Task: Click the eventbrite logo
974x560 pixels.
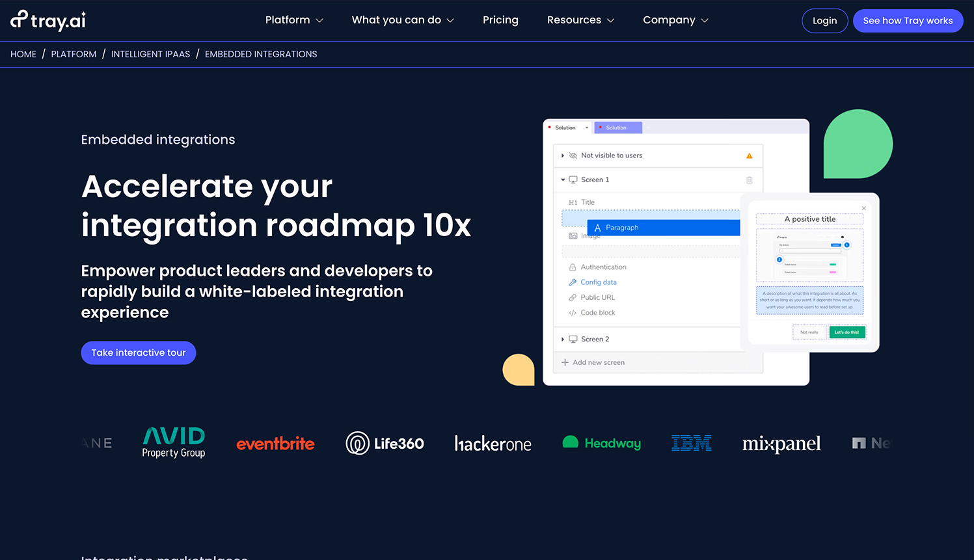Action: pos(275,444)
